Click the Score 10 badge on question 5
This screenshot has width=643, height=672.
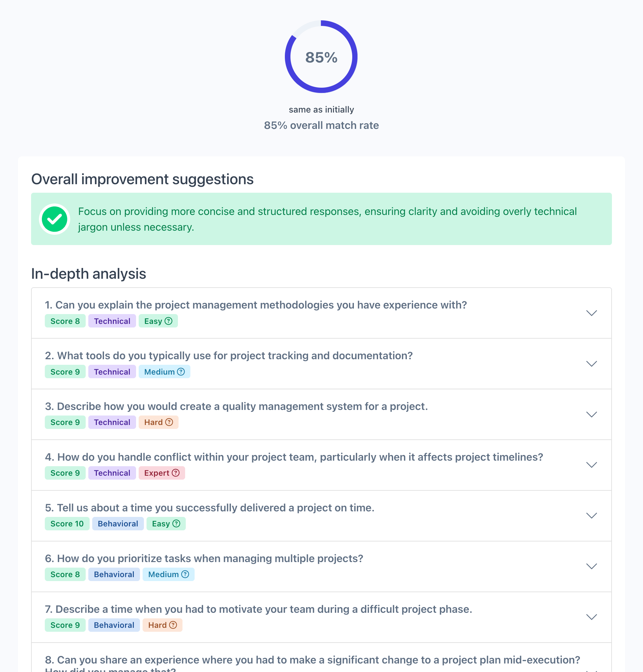click(67, 523)
